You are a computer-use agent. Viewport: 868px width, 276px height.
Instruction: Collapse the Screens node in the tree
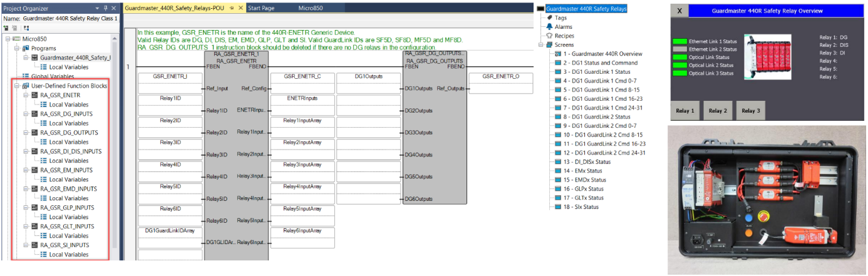542,45
